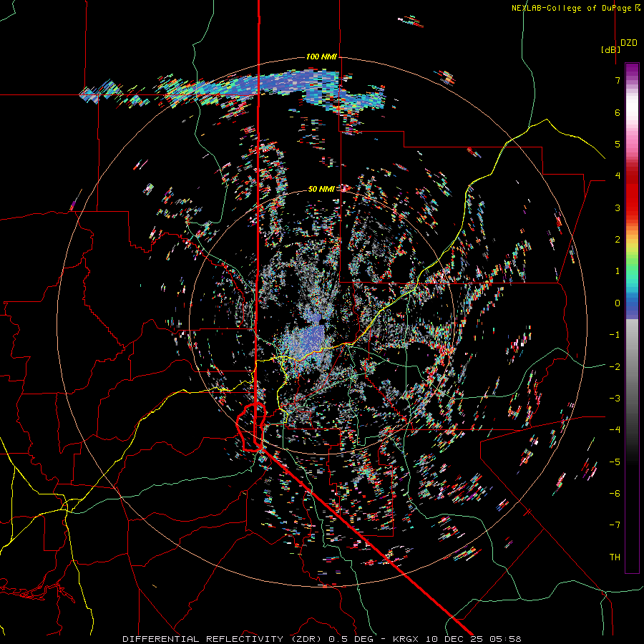Image resolution: width=644 pixels, height=644 pixels.
Task: Click the TH label on color scale
Action: click(615, 557)
